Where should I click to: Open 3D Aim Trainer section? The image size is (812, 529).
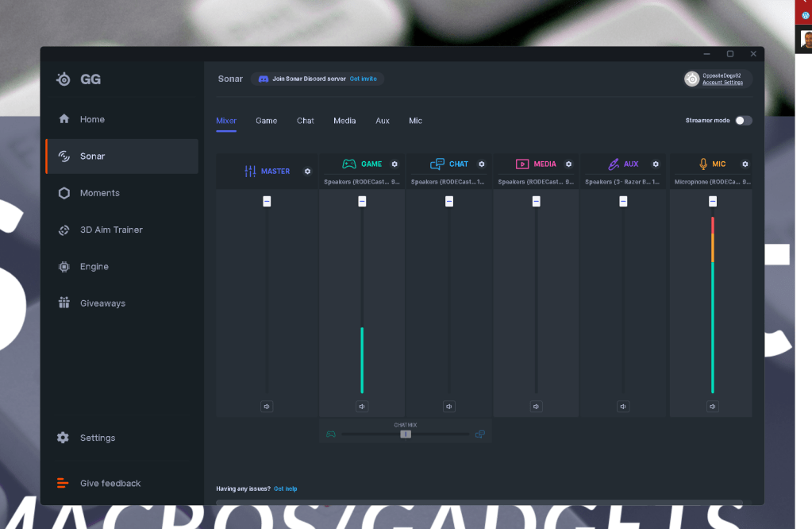click(x=121, y=230)
